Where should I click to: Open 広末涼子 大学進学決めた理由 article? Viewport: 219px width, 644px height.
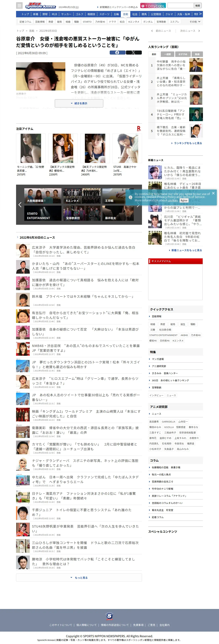pyautogui.click(x=79, y=250)
